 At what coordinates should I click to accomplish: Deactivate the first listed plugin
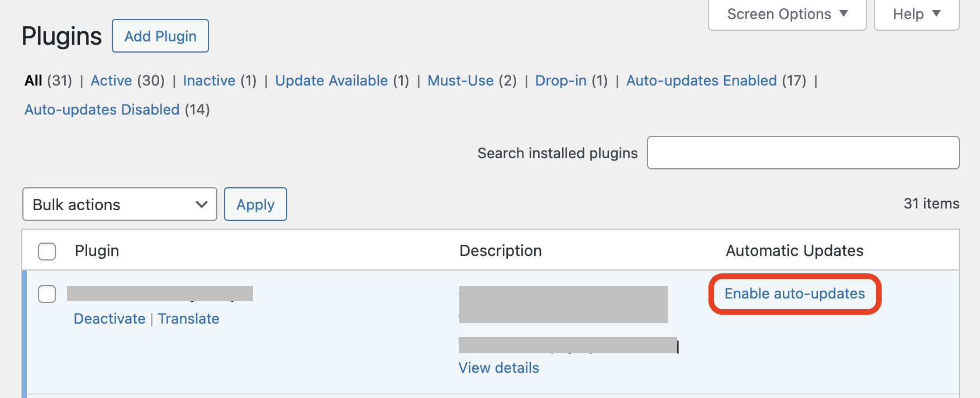[110, 319]
